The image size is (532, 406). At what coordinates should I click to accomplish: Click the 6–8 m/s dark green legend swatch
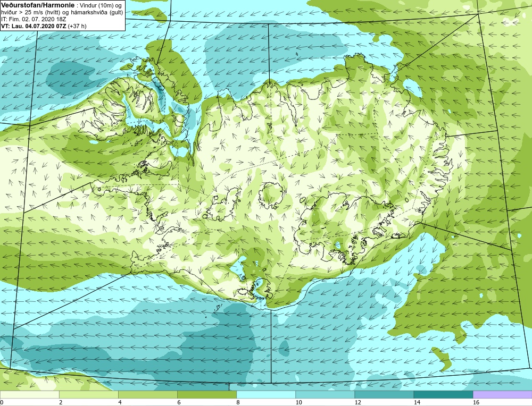(206, 395)
